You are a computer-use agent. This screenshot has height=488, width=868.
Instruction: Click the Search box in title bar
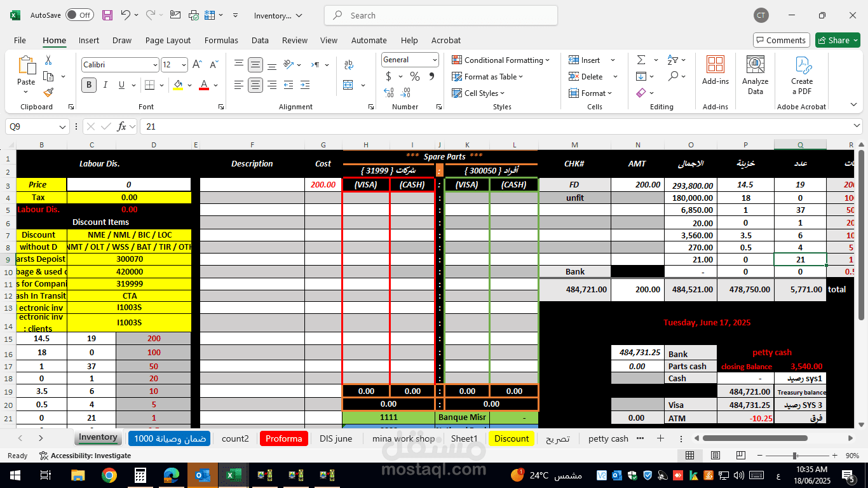point(441,15)
